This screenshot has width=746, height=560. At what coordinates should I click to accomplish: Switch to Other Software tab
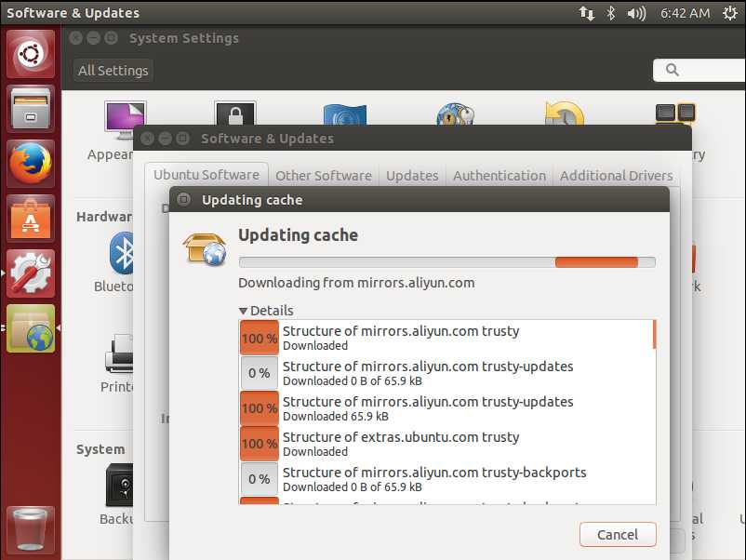(324, 176)
